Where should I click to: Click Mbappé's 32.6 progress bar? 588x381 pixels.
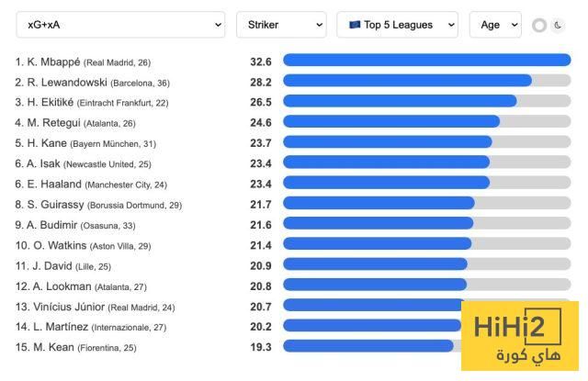426,60
